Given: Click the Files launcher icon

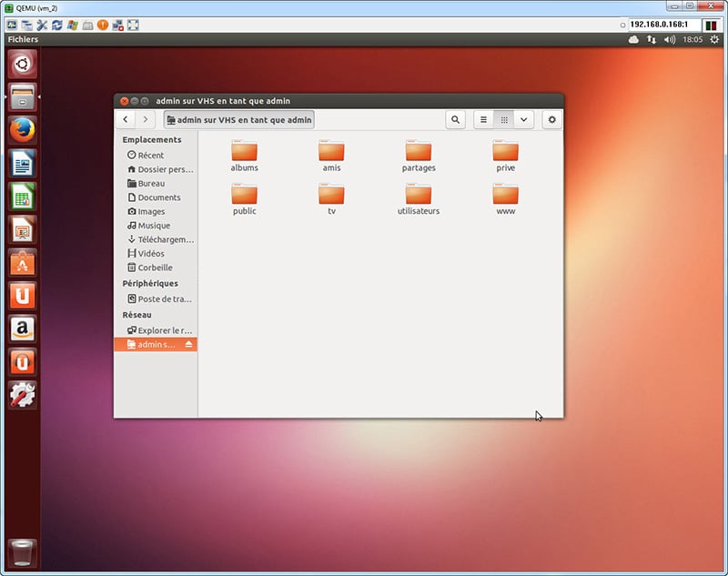Looking at the screenshot, I should (x=22, y=97).
